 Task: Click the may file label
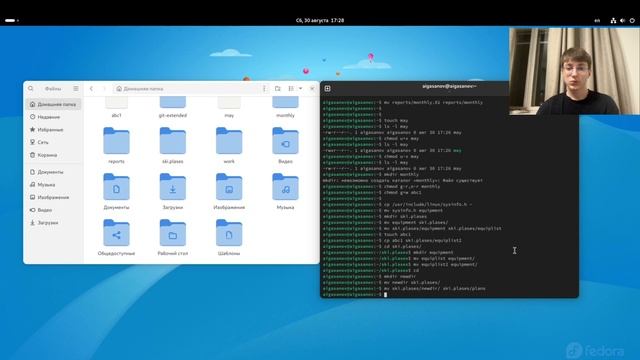(x=229, y=116)
